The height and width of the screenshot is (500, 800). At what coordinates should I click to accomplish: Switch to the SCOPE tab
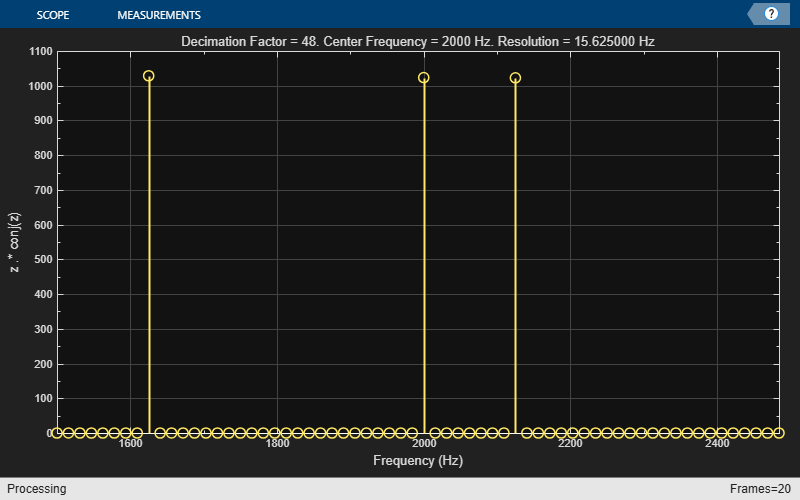tap(53, 15)
